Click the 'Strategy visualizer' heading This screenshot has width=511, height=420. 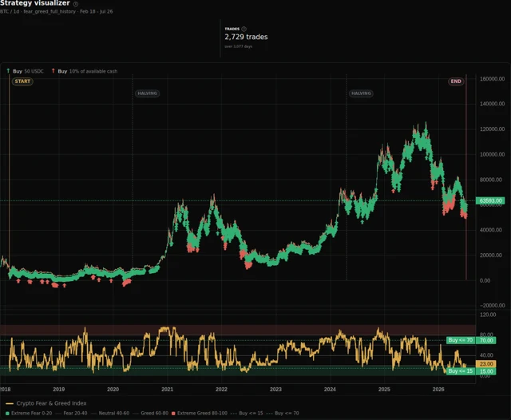pyautogui.click(x=35, y=3)
